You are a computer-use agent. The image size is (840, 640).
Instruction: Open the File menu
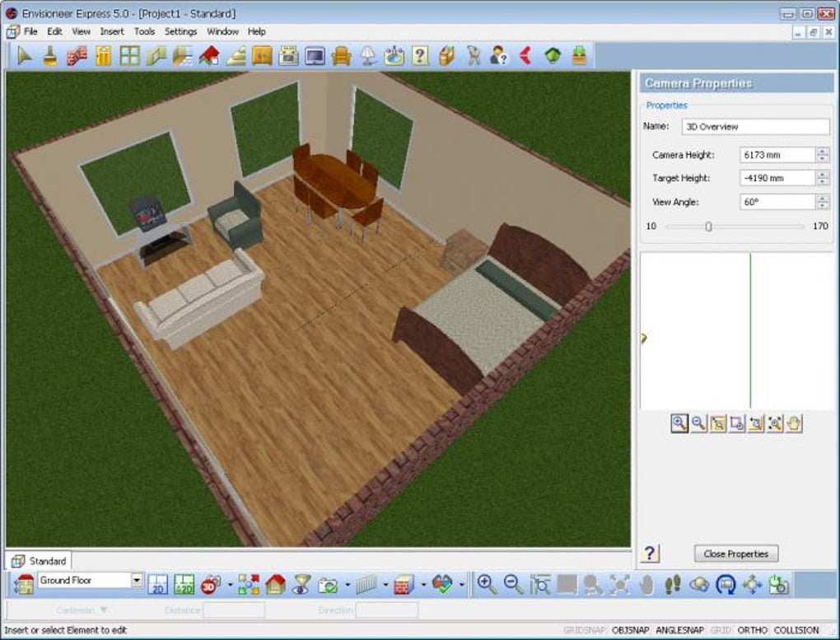tap(30, 31)
